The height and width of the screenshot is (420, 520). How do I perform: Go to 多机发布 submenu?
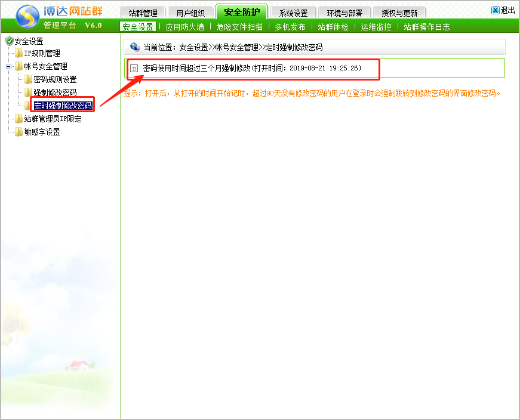tap(290, 27)
